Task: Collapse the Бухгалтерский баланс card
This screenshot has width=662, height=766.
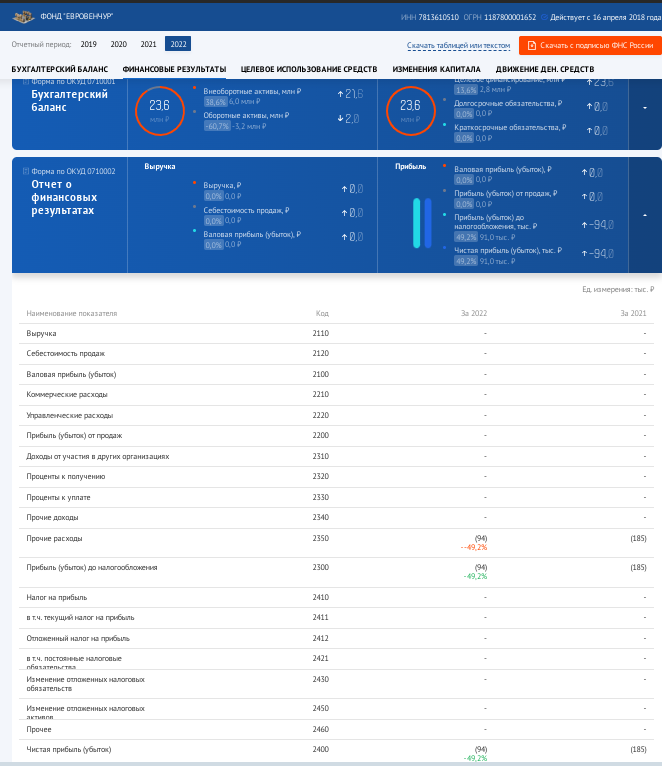Action: pos(645,107)
